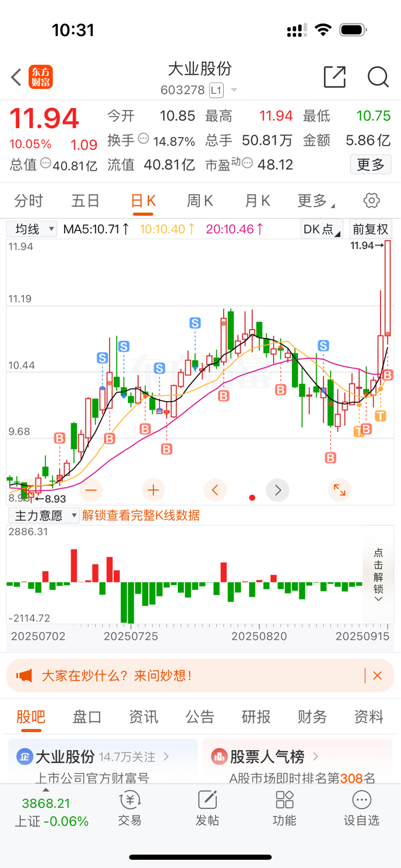
Task: Tap the red recording dot indicator
Action: coord(252,498)
